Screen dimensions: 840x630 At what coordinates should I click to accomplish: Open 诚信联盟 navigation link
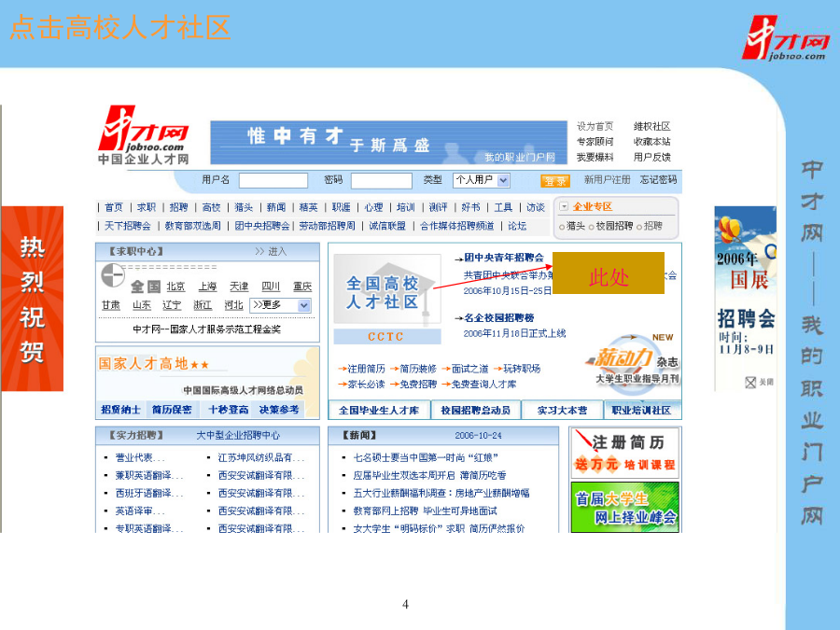pos(387,226)
